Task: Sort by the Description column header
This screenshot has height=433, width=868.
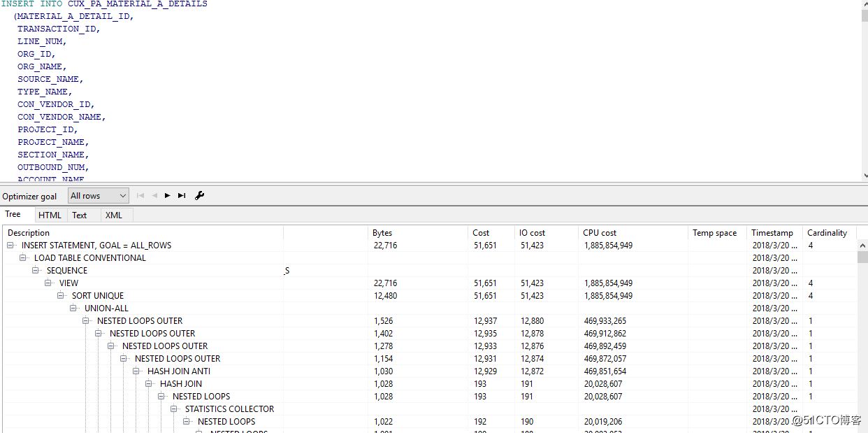Action: [x=143, y=233]
